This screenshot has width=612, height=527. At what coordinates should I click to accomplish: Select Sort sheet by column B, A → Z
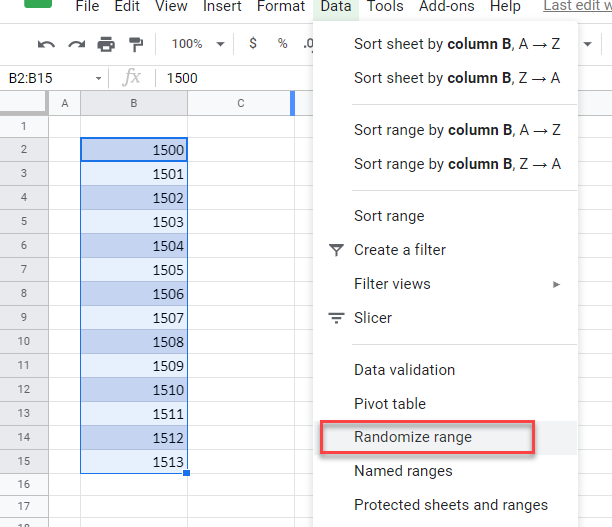tap(457, 44)
